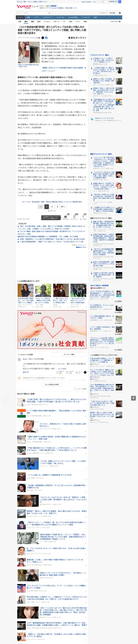Click the settings gear icon

pyautogui.click(x=120, y=13)
